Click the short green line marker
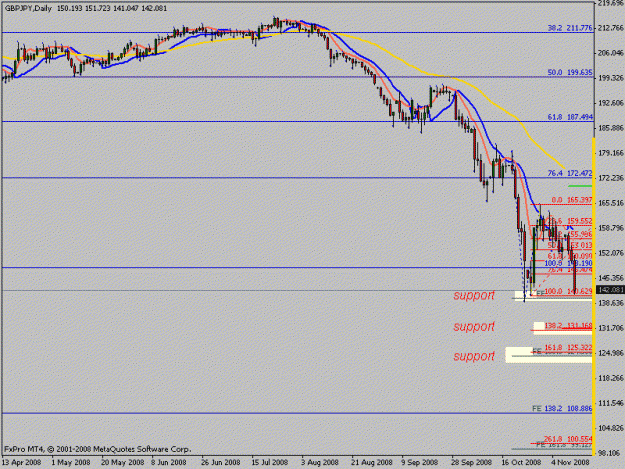625x469 pixels. point(580,186)
